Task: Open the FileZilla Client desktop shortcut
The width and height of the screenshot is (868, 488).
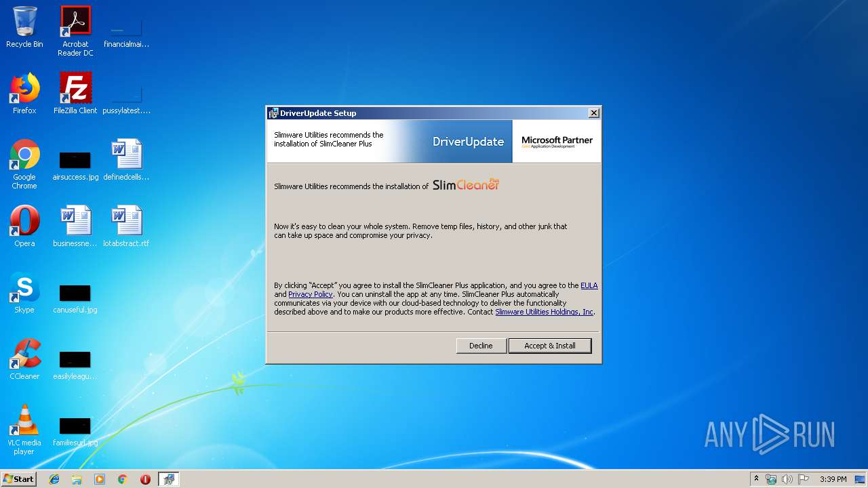Action: click(75, 94)
